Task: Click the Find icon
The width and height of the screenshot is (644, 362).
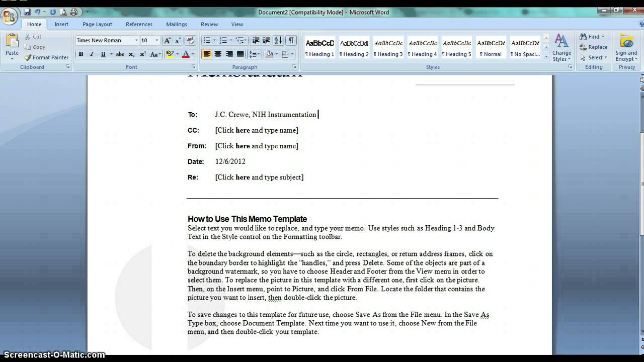Action: (583, 37)
